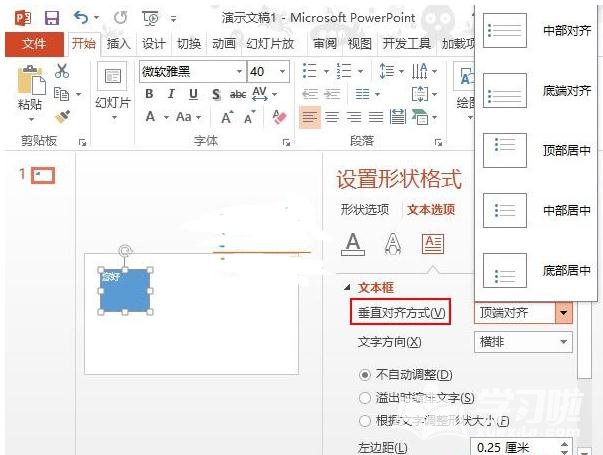Click the text effects icon in 文本选项
Viewport: 603px width, 455px height.
pos(393,242)
